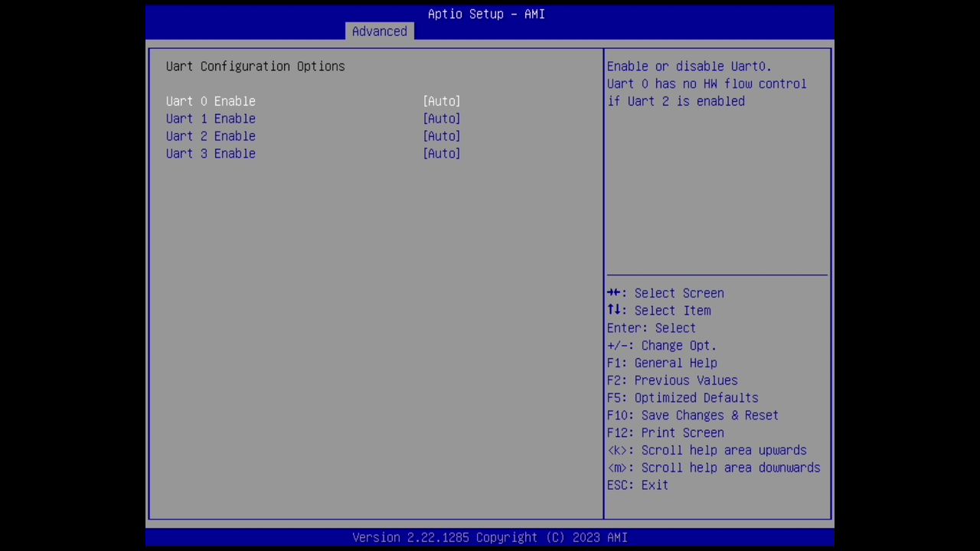Open the Uart 0 [Auto] value dropdown
Image resolution: width=980 pixels, height=551 pixels.
tap(442, 101)
